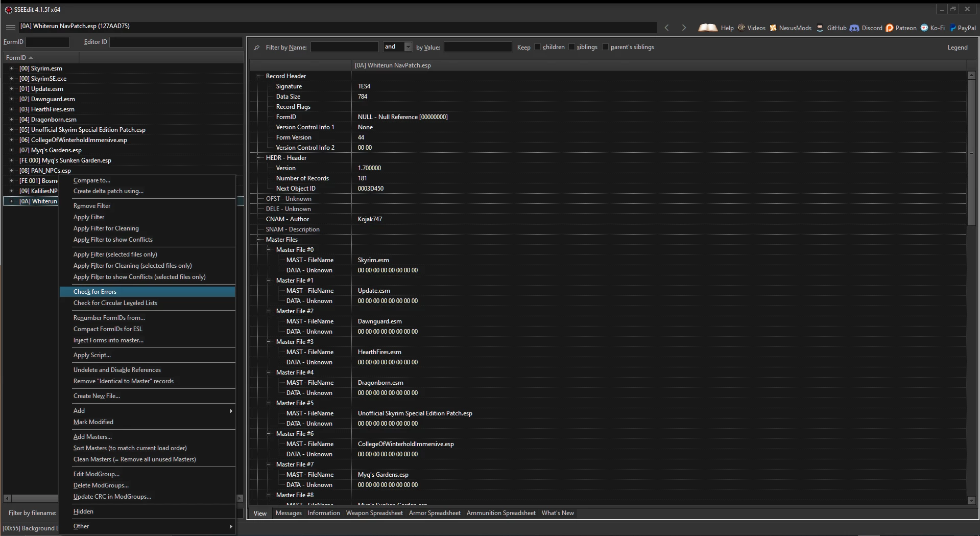
Task: Click the Editor ID input field
Action: pos(176,42)
